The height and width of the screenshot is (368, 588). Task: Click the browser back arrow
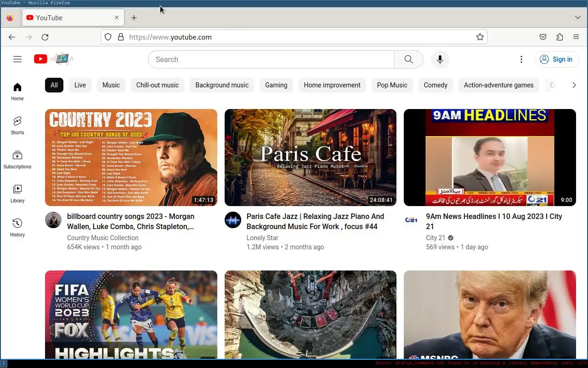12,37
